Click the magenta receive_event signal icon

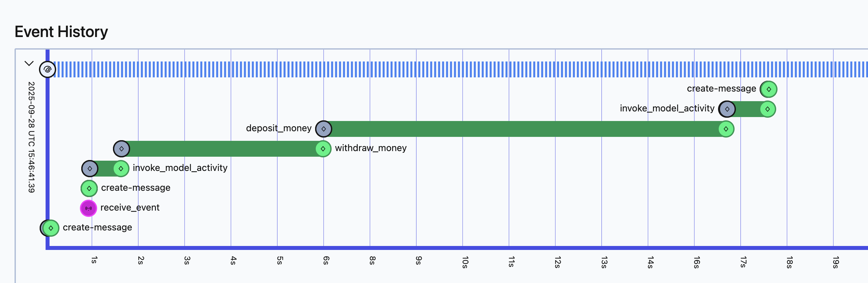(x=89, y=208)
